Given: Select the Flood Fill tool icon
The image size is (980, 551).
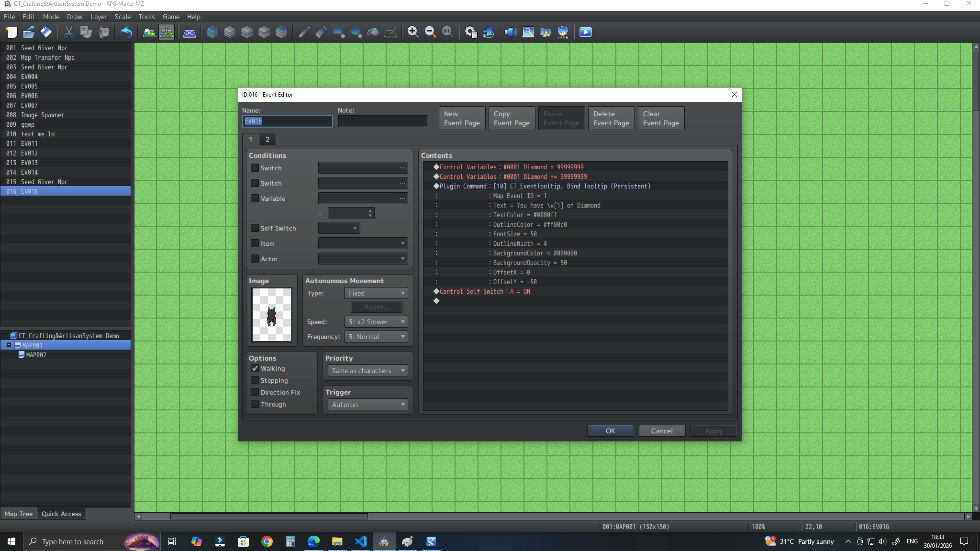Looking at the screenshot, I should tap(373, 32).
